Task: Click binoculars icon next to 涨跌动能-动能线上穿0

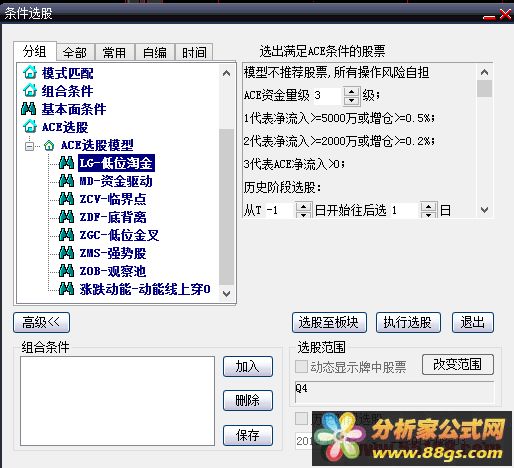Action: click(66, 289)
